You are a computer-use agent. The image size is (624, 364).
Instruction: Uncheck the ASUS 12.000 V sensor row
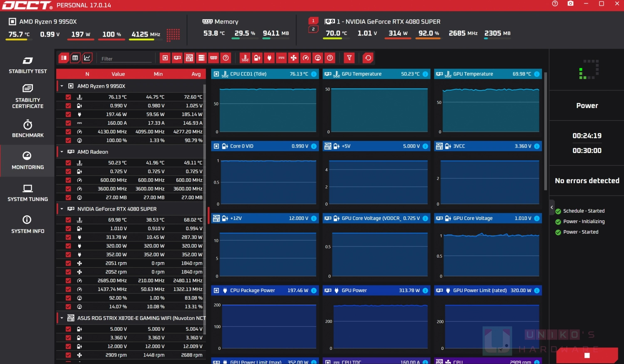click(x=68, y=346)
